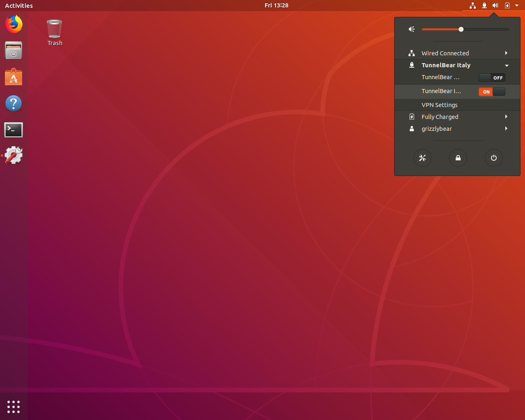Open the Help icon in the dock
Viewport: 525px width, 420px height.
(14, 103)
